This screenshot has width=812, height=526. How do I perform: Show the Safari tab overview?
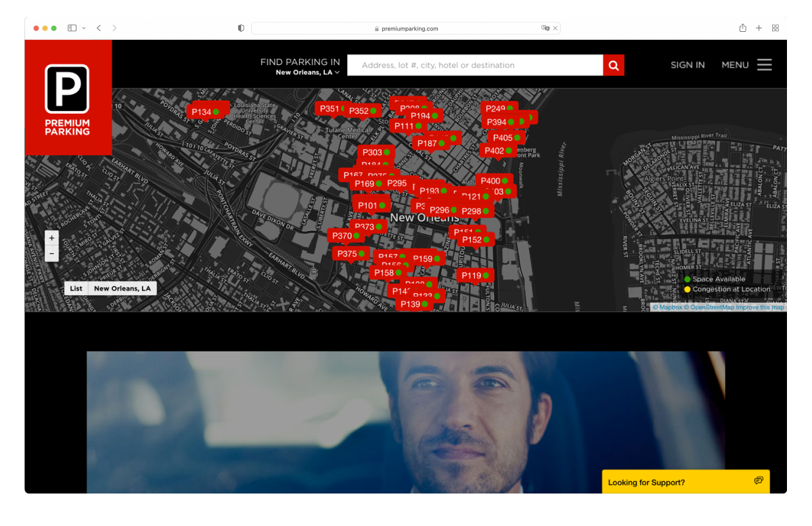[x=775, y=28]
